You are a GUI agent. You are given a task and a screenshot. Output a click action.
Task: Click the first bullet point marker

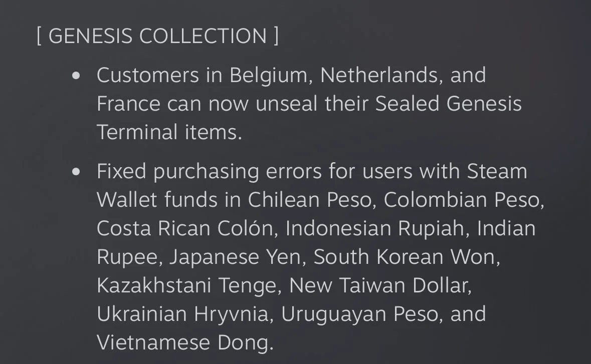click(76, 76)
